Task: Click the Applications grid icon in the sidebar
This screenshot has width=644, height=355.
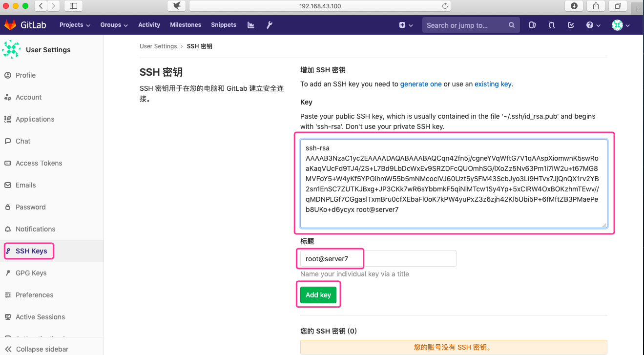Action: [7, 119]
